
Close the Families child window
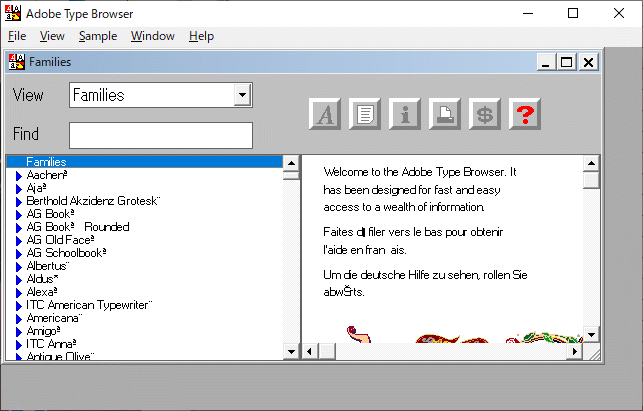588,62
